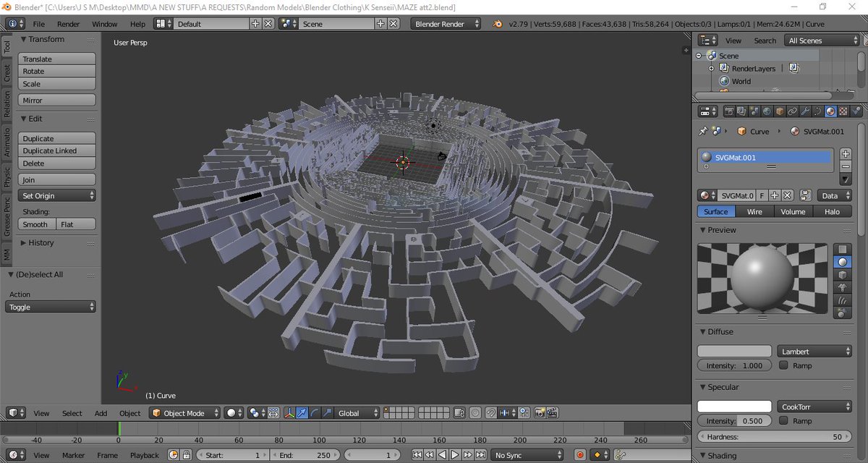Open the Material properties sphere icon
Image resolution: width=868 pixels, height=463 pixels.
(830, 111)
